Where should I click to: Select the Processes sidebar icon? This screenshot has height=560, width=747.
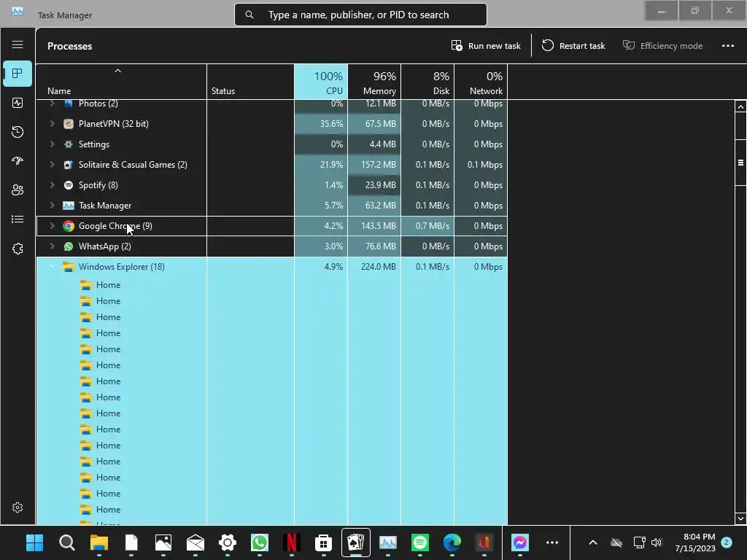click(18, 74)
